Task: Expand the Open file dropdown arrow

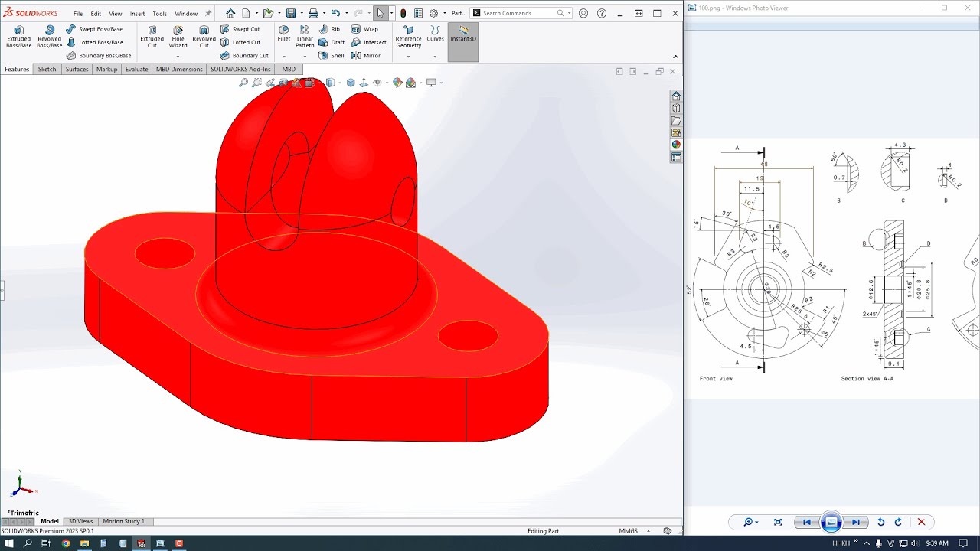Action: click(x=279, y=13)
